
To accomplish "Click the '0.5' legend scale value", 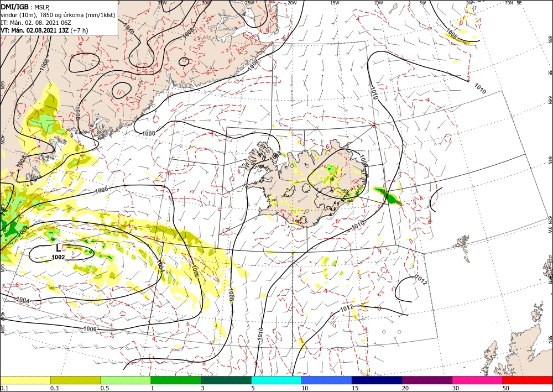I will [x=105, y=388].
